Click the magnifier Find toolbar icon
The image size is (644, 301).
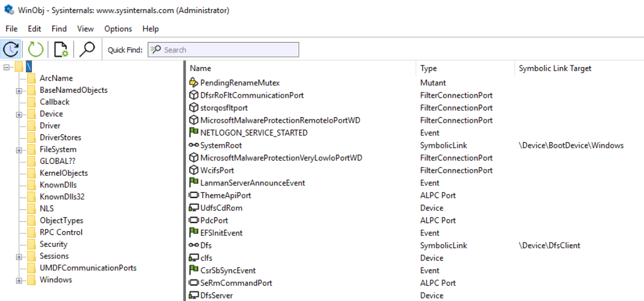(86, 50)
